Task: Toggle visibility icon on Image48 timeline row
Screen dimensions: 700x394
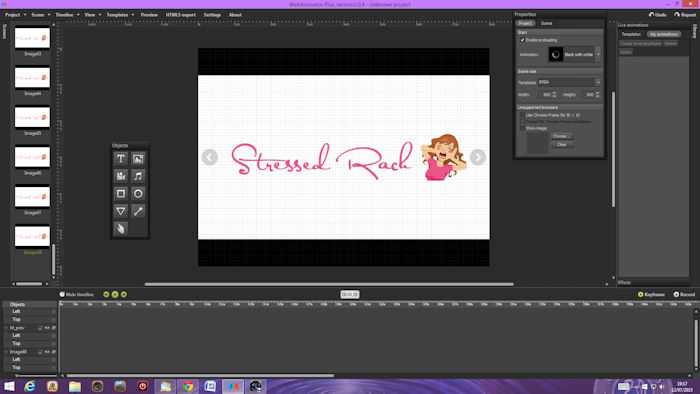Action: click(47, 352)
